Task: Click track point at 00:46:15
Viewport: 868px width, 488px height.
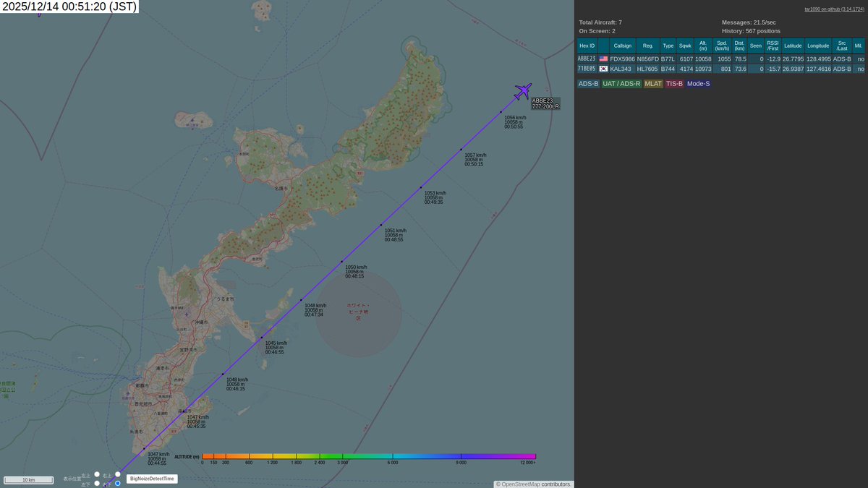Action: pyautogui.click(x=223, y=374)
